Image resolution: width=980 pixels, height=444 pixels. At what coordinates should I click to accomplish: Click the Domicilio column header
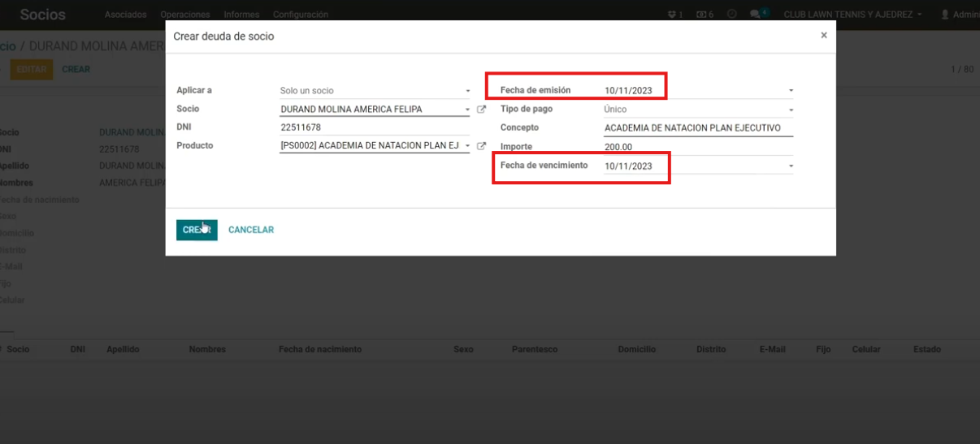tap(636, 349)
